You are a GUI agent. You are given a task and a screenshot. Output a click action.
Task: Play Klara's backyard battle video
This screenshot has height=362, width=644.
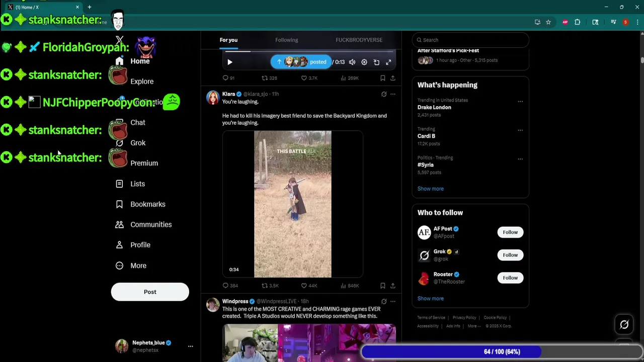click(293, 204)
